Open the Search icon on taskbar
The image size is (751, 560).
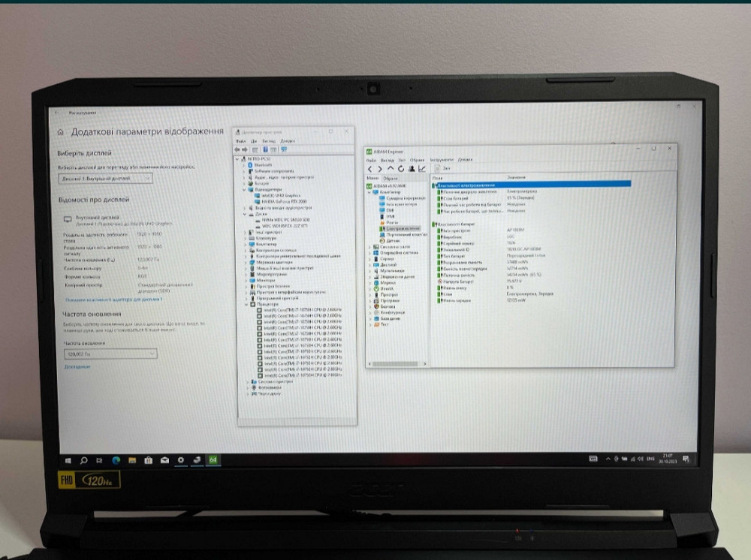point(83,460)
